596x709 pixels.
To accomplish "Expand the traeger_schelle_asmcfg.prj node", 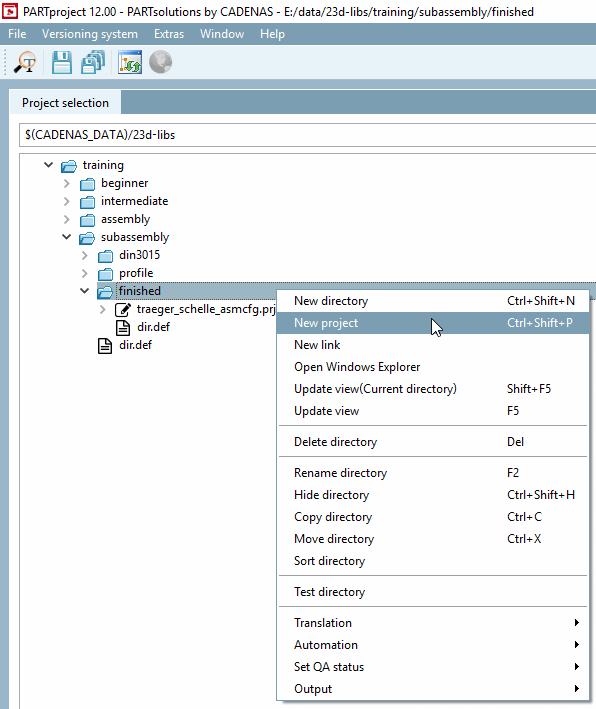I will [103, 309].
